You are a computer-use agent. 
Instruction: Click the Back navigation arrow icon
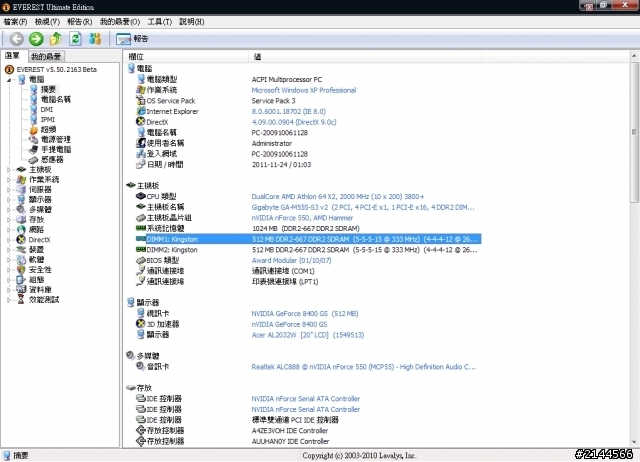pos(16,39)
